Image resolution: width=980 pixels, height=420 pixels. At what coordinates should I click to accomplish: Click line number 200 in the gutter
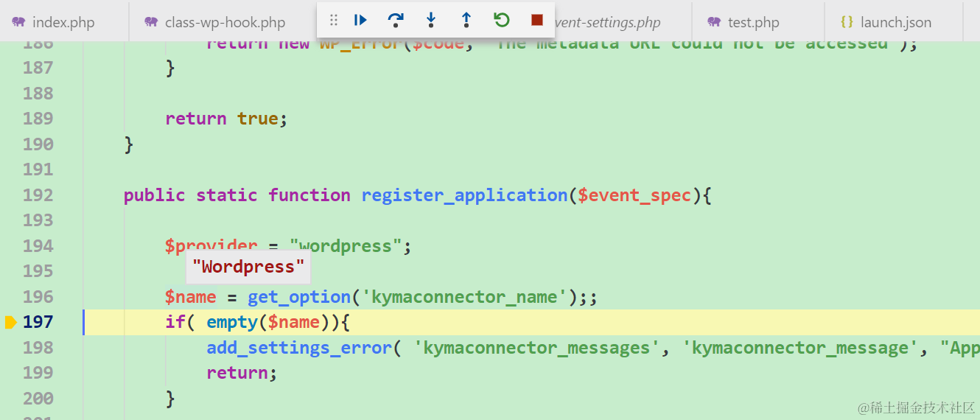tap(38, 399)
